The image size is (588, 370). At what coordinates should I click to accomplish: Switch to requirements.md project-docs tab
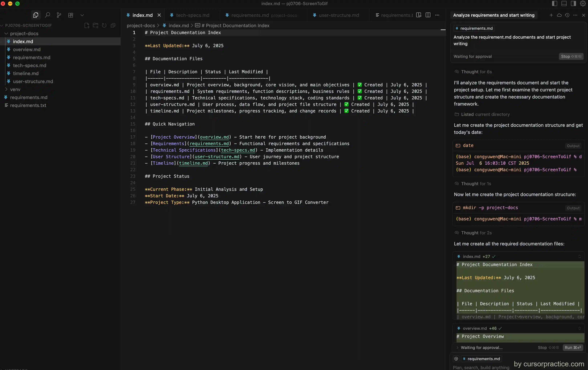click(x=264, y=15)
